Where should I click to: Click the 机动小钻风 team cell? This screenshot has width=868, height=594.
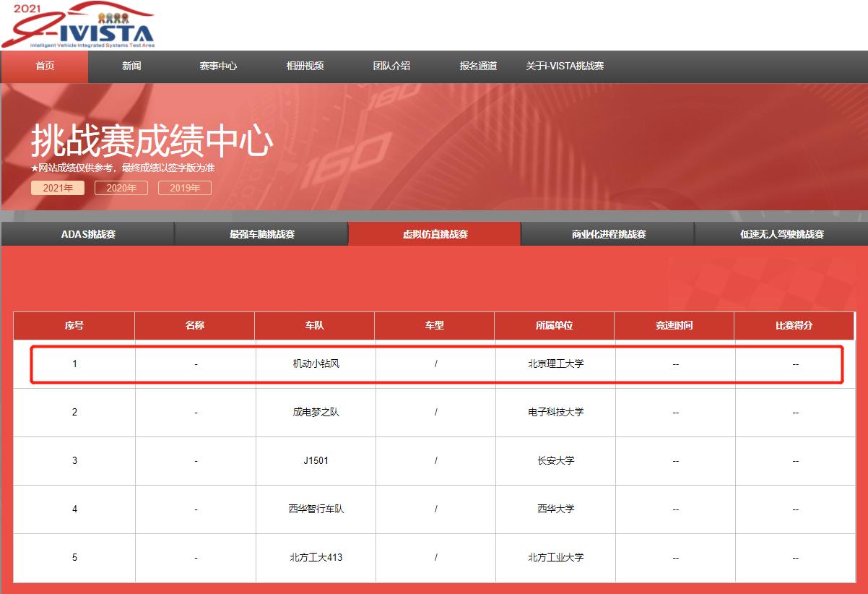click(314, 364)
